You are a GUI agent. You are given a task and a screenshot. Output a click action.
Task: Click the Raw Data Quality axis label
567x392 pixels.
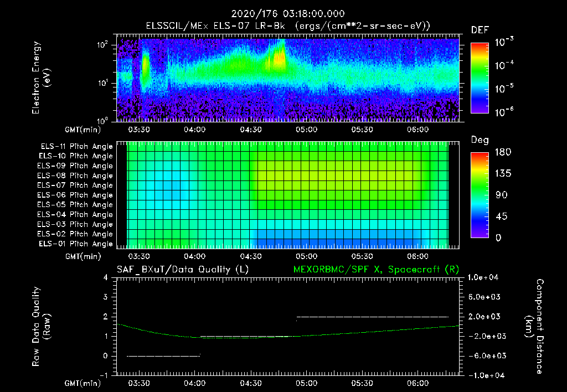point(41,327)
